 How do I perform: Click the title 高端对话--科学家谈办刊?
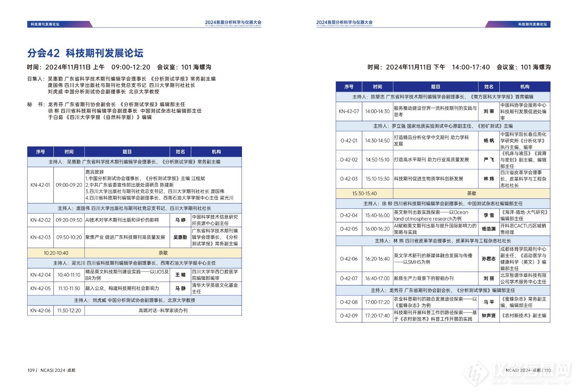(x=163, y=311)
